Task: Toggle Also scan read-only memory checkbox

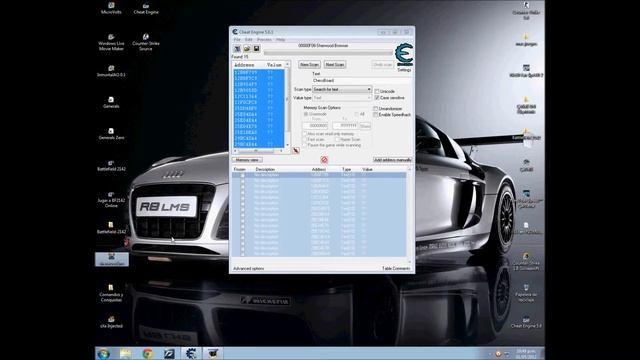Action: pyautogui.click(x=304, y=134)
